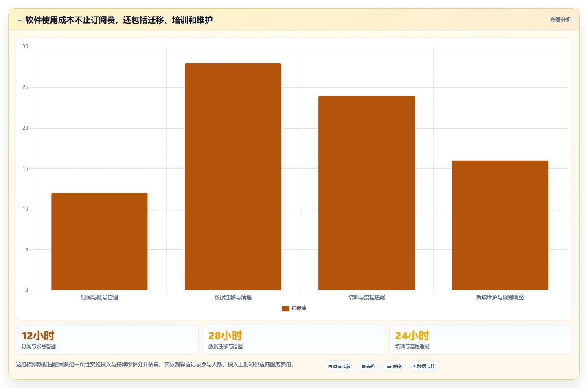The image size is (588, 388).
Task: Click the y-axis value 5
Action: 27,249
